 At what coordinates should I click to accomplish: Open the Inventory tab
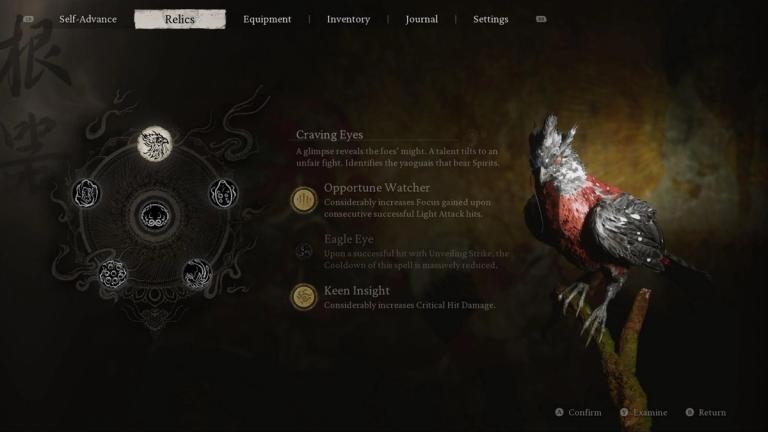click(348, 19)
